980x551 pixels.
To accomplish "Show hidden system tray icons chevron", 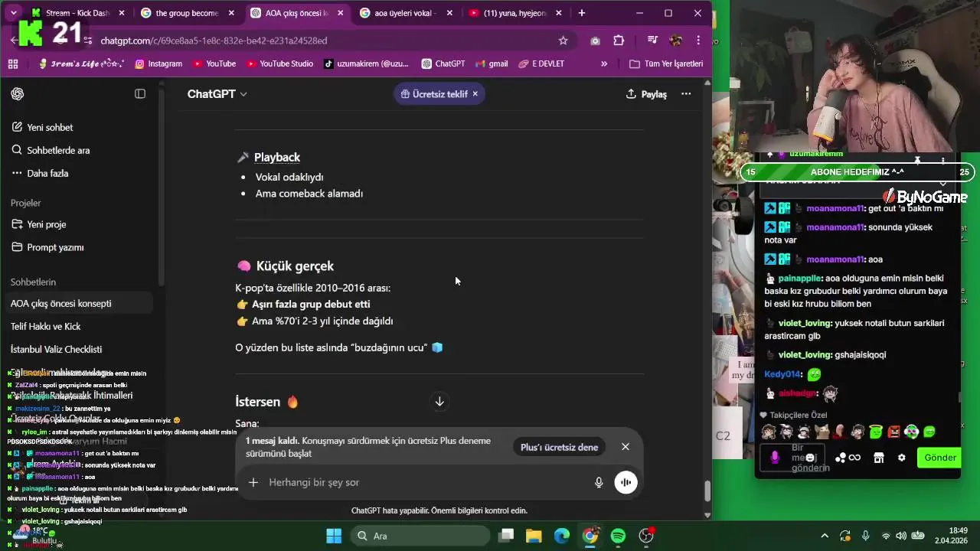I will pos(825,536).
